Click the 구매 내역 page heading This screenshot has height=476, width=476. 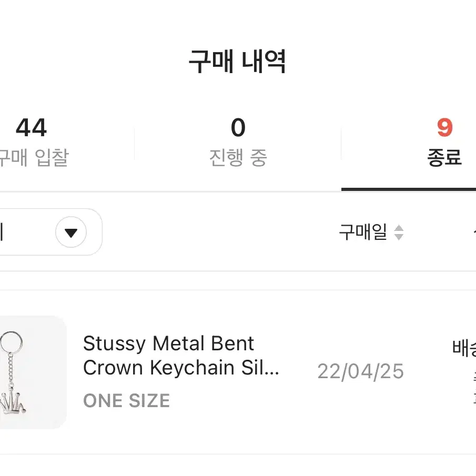tap(237, 62)
